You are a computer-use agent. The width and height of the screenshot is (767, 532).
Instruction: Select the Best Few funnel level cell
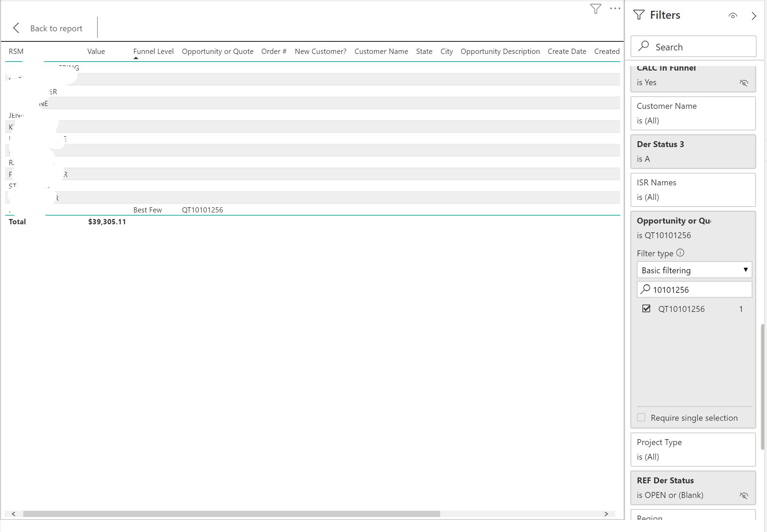148,210
